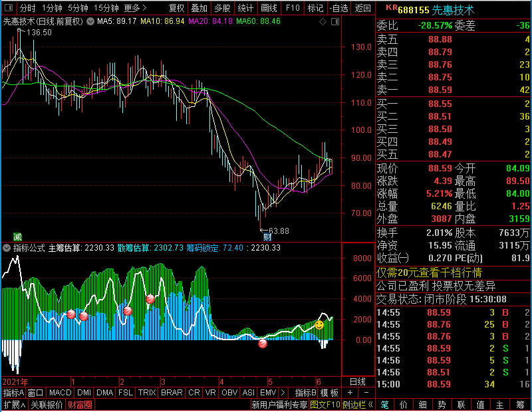The width and height of the screenshot is (532, 412).
Task: Open 图文F10 info page
Action: tap(325, 405)
